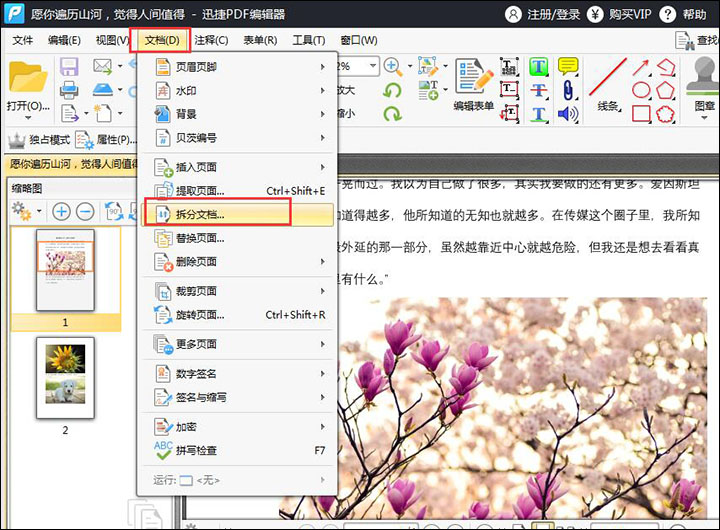720x530 pixels.
Task: Select the paperclip attachment tool
Action: 568,90
